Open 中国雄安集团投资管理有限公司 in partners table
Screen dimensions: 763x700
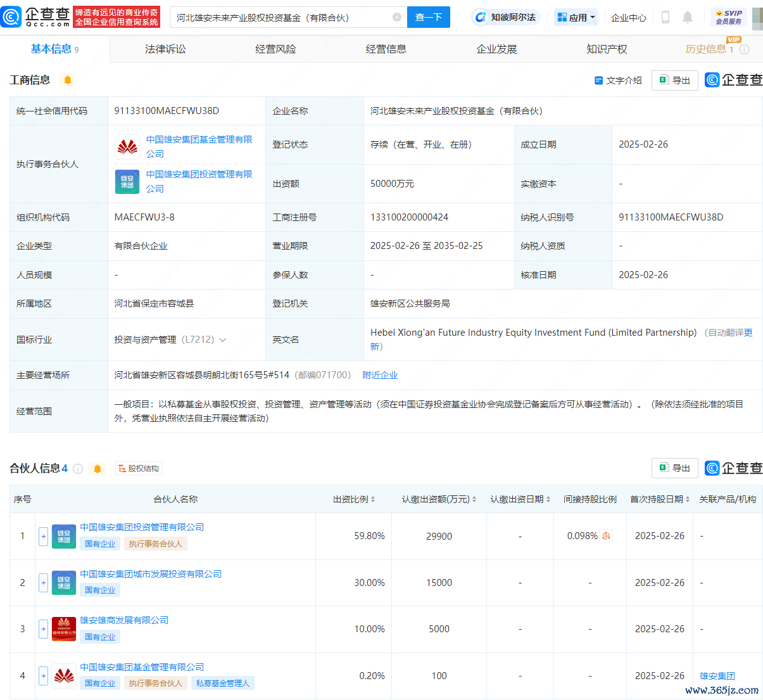(x=142, y=527)
